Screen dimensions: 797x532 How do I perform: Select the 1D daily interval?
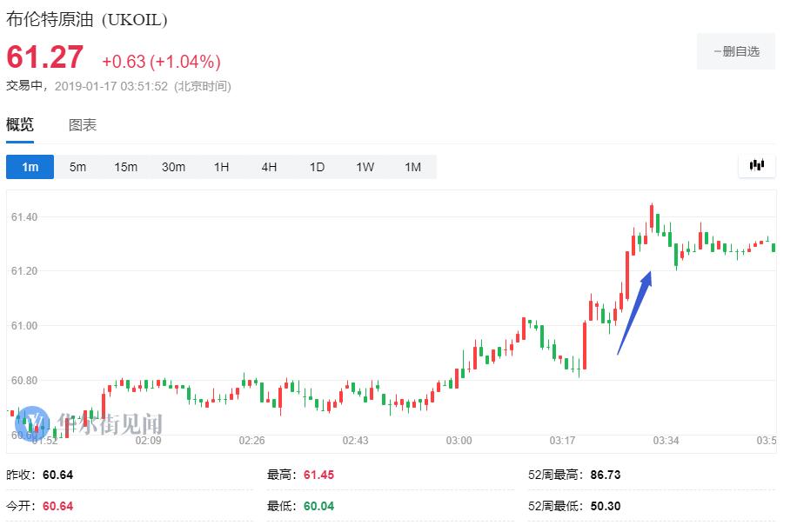point(318,167)
